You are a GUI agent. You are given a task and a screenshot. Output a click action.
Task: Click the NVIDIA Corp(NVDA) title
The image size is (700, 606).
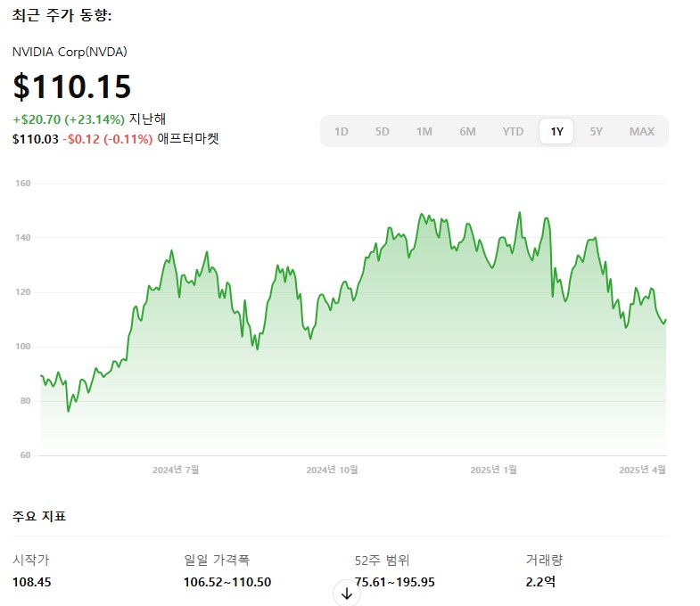70,53
